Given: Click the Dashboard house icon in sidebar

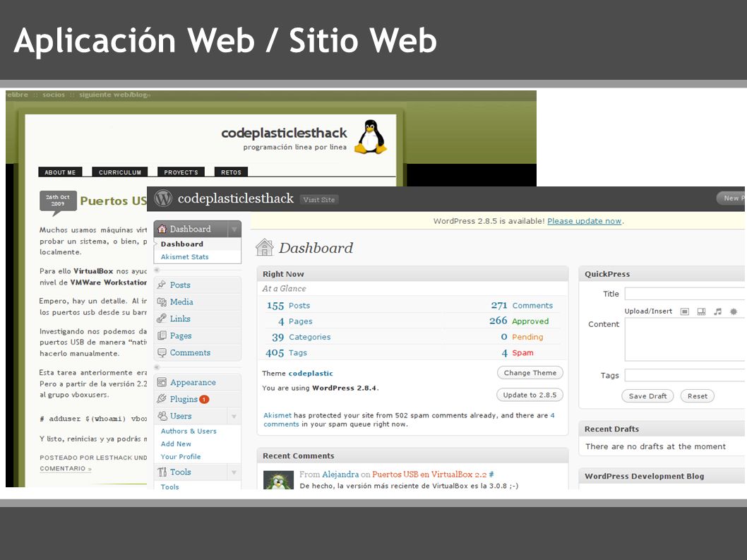Looking at the screenshot, I should click(162, 229).
